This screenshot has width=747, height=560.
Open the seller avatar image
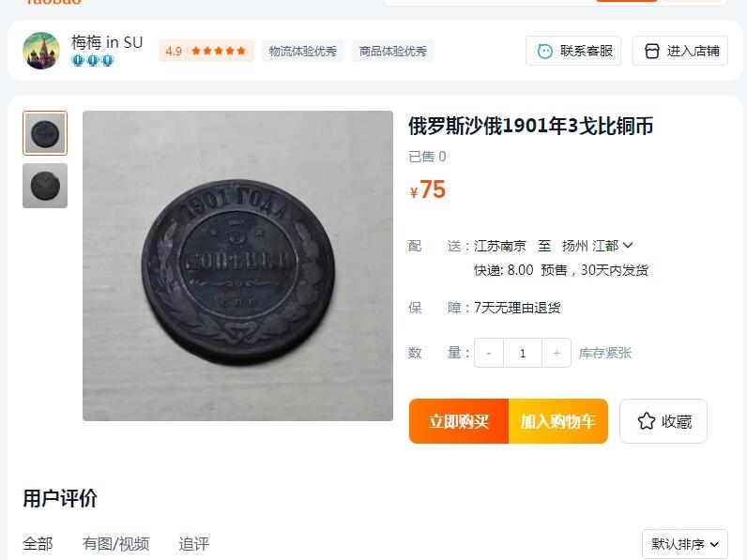coord(41,51)
